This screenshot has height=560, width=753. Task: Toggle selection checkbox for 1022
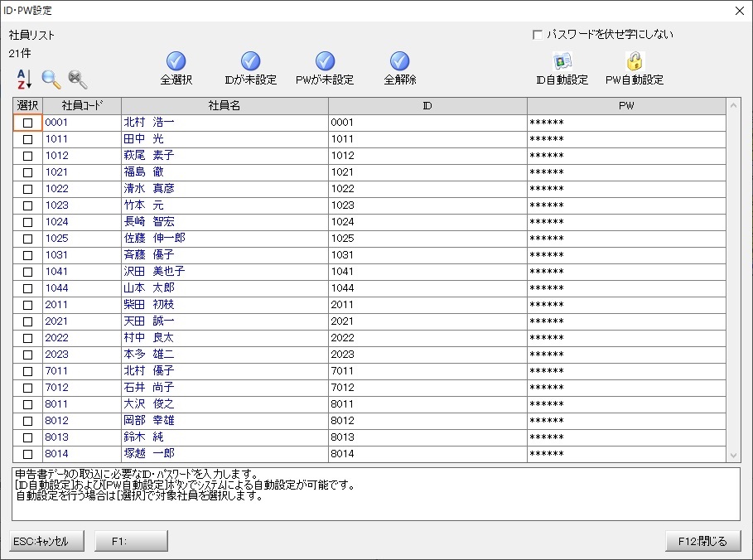click(x=28, y=189)
